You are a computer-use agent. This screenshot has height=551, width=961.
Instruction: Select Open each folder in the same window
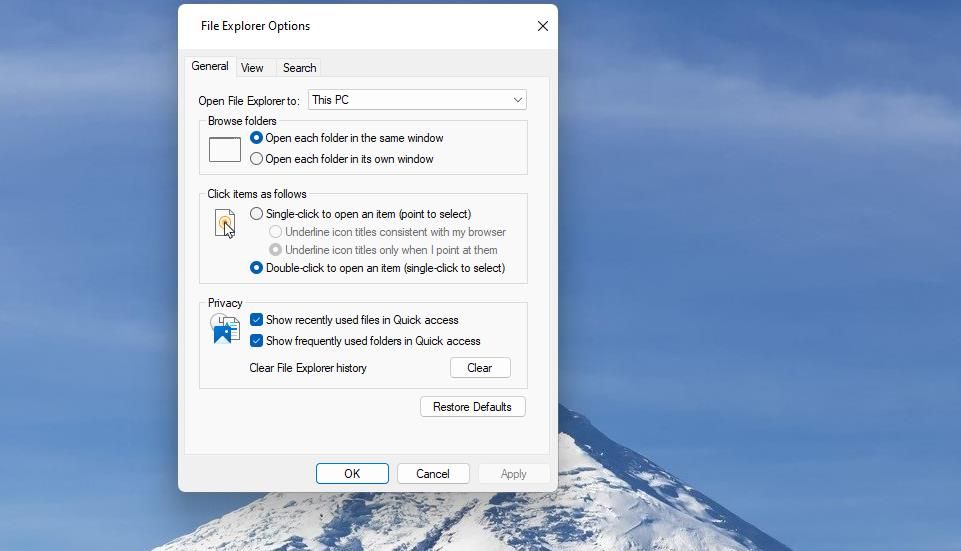pos(257,138)
